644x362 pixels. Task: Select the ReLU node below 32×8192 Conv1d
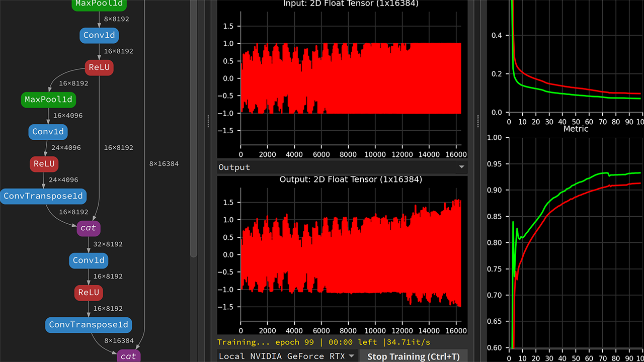point(89,293)
